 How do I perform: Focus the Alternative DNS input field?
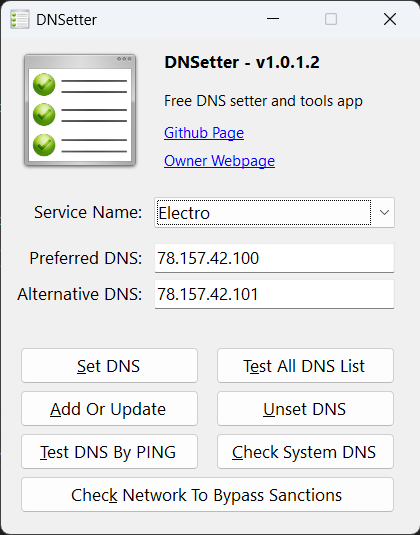point(274,294)
